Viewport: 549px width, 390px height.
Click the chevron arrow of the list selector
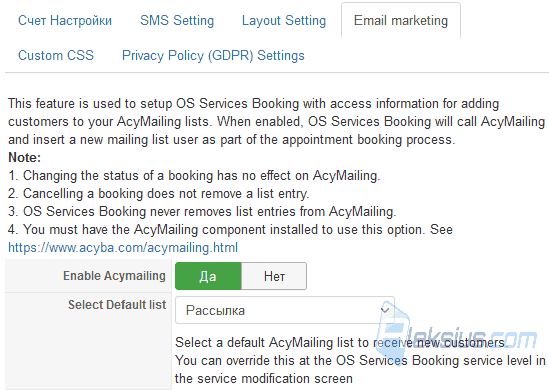[384, 310]
